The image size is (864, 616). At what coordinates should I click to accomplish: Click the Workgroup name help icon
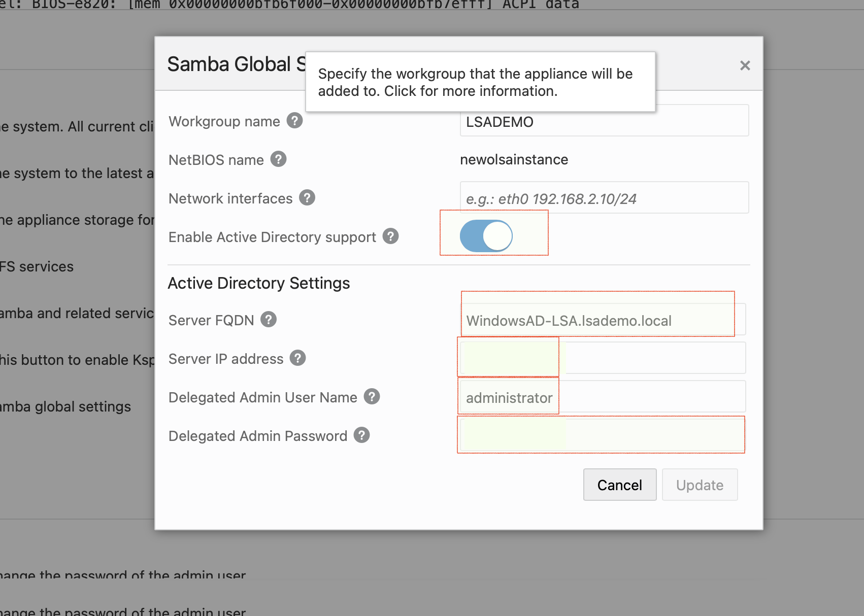click(294, 121)
